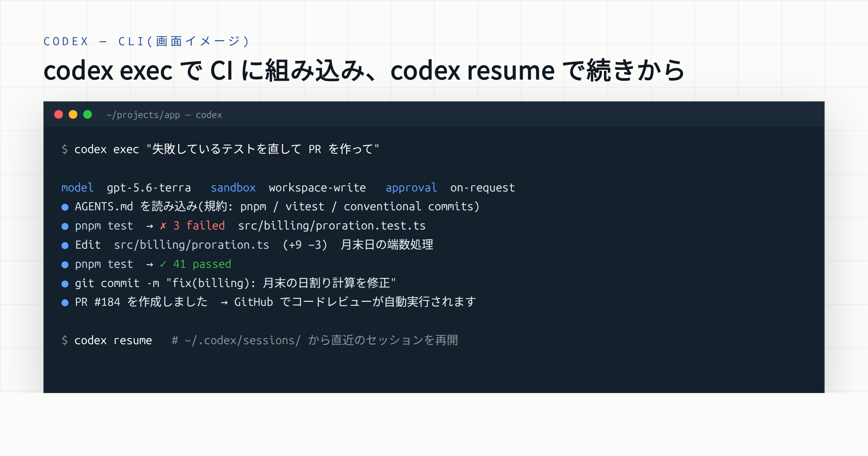The width and height of the screenshot is (868, 456).
Task: Click 'GitHub でコードレビューが自動実行されます' text
Action: 355,302
